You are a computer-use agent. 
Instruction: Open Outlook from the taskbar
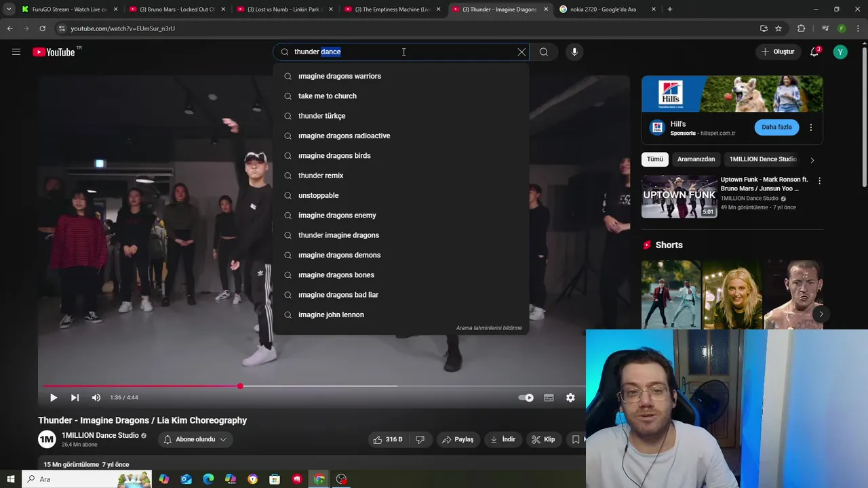pyautogui.click(x=186, y=479)
